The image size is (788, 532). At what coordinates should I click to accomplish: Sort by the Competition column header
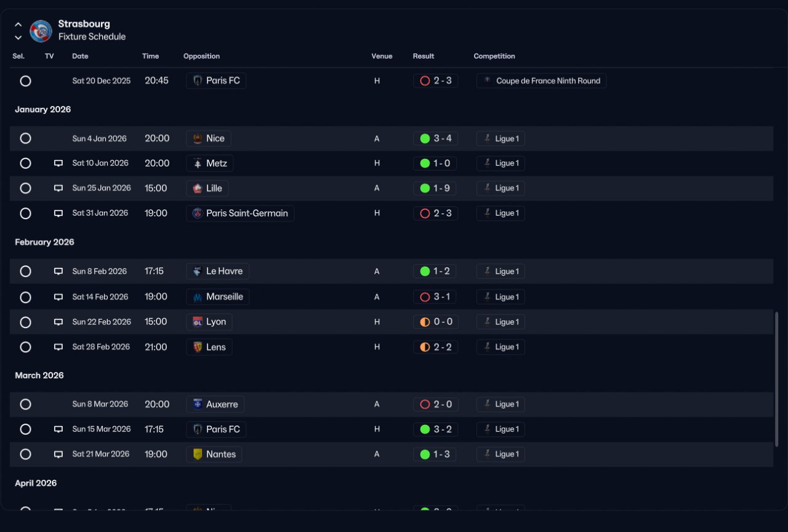[494, 56]
